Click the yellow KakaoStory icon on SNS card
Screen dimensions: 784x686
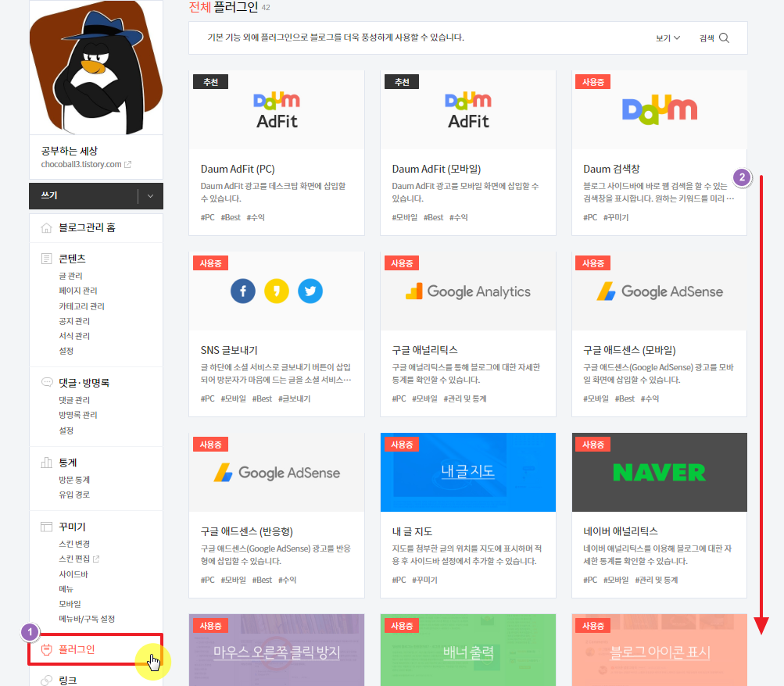[277, 291]
